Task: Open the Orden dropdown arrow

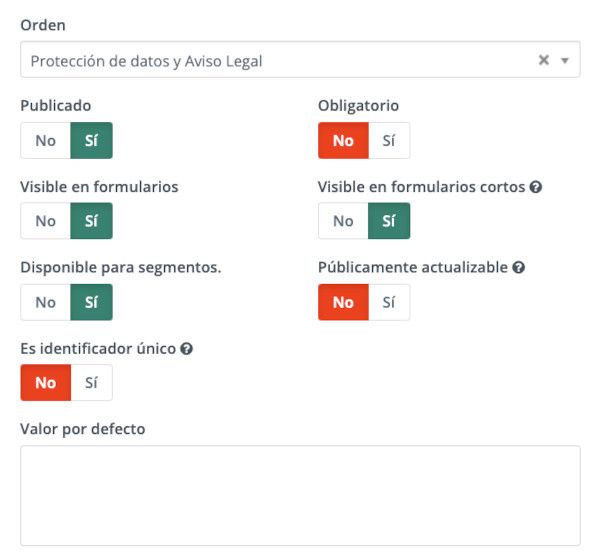Action: pyautogui.click(x=564, y=60)
